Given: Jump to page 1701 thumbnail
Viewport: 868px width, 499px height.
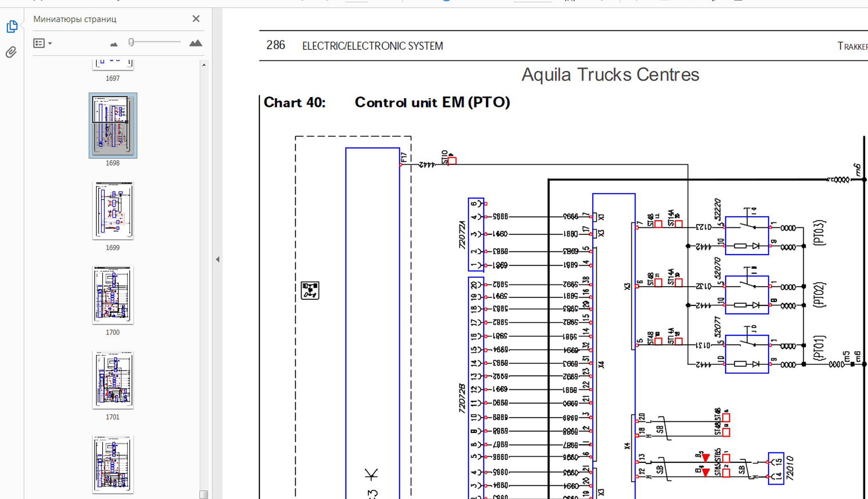Looking at the screenshot, I should click(113, 380).
